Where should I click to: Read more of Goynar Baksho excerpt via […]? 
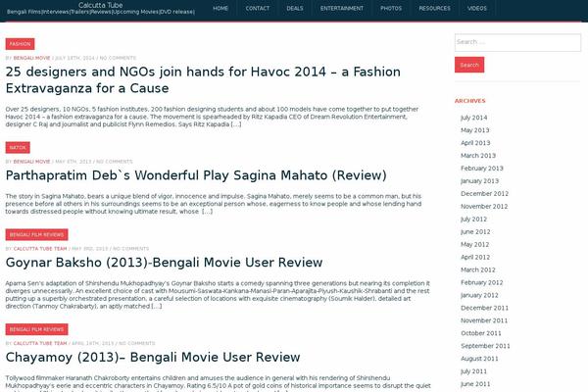[x=157, y=307]
